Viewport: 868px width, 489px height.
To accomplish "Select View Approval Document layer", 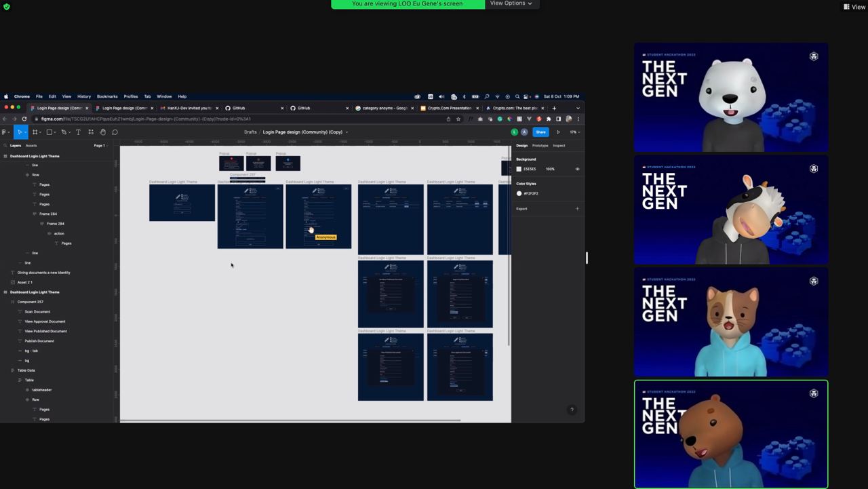I will click(x=45, y=321).
